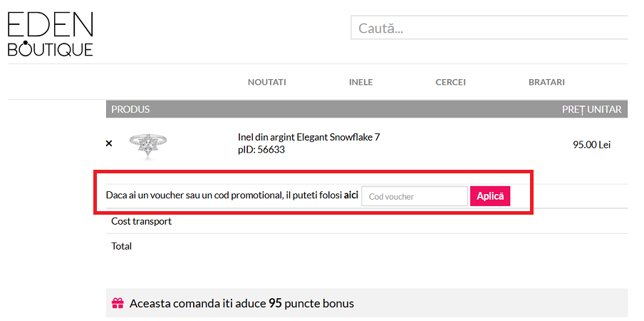Viewport: 644px width, 321px height.
Task: Click the pink gift icon
Action: [118, 304]
